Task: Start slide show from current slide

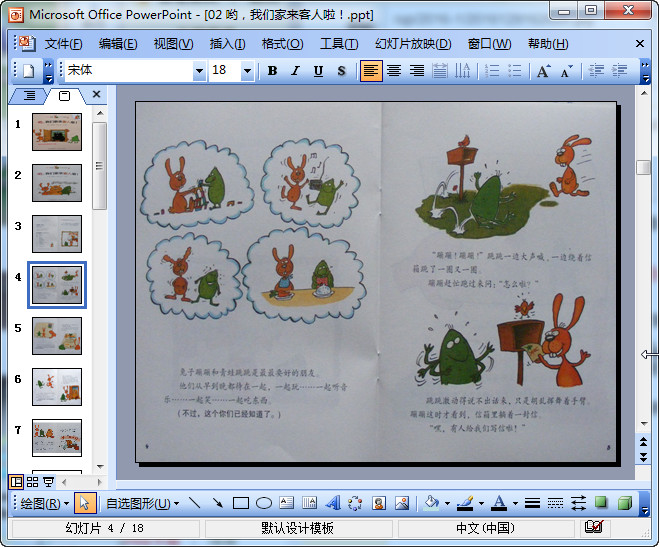Action: tap(48, 482)
